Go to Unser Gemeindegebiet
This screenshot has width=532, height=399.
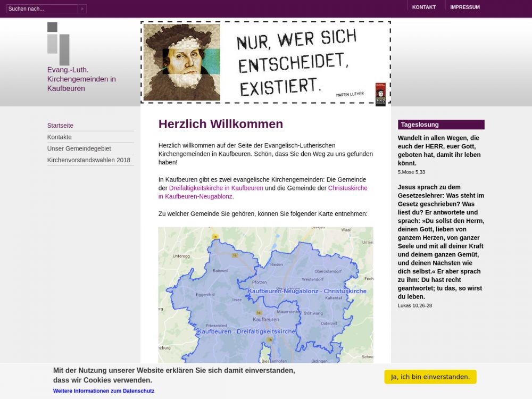[x=79, y=148]
